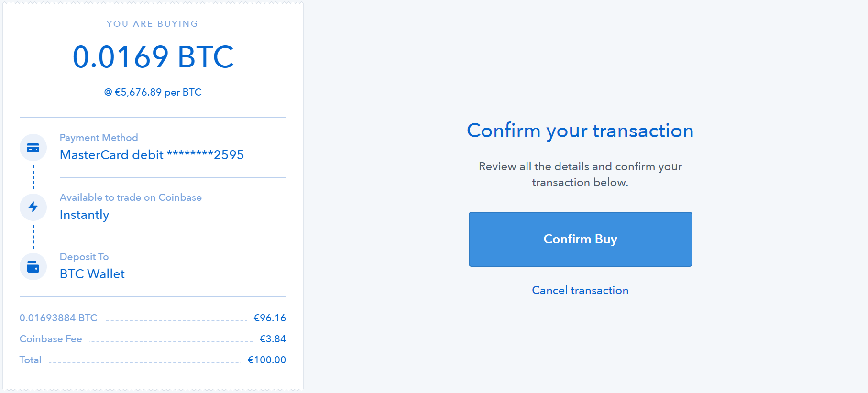Image resolution: width=868 pixels, height=393 pixels.
Task: Cancel the transaction
Action: (x=580, y=290)
